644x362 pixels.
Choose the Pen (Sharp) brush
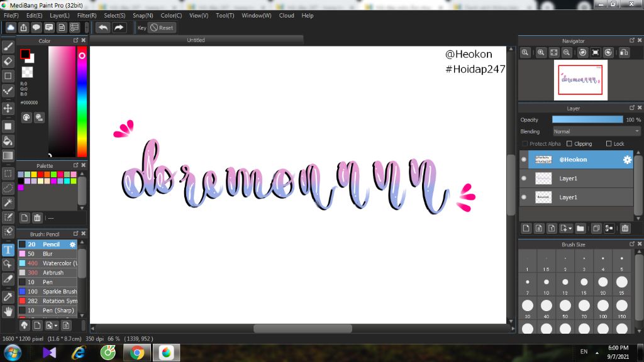tap(48, 310)
